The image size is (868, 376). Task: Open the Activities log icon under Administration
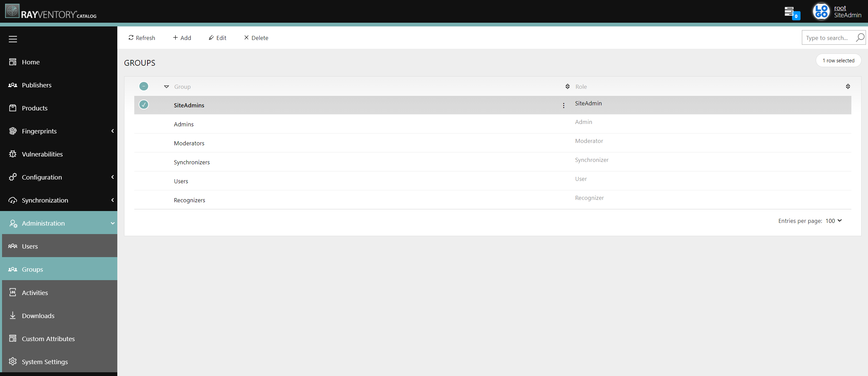(x=13, y=292)
